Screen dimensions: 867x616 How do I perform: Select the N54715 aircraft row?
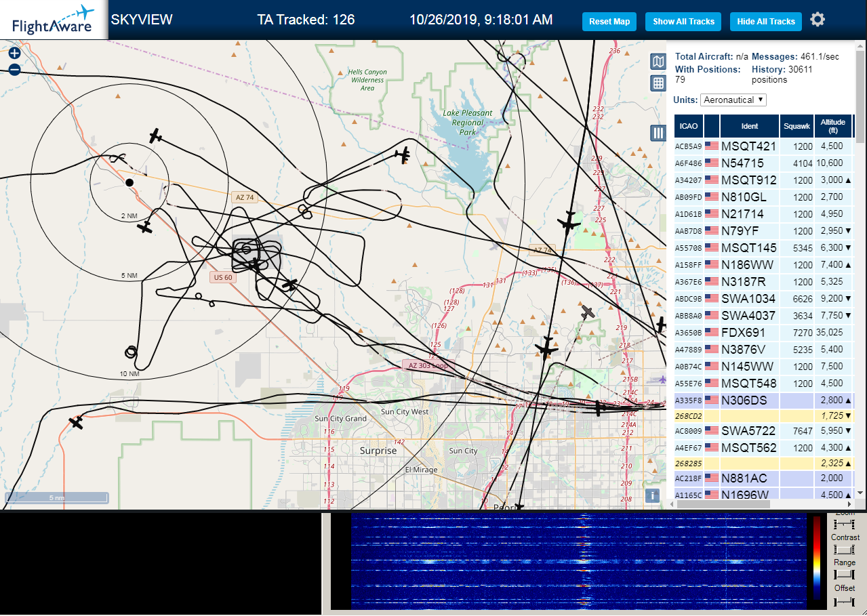click(x=763, y=163)
